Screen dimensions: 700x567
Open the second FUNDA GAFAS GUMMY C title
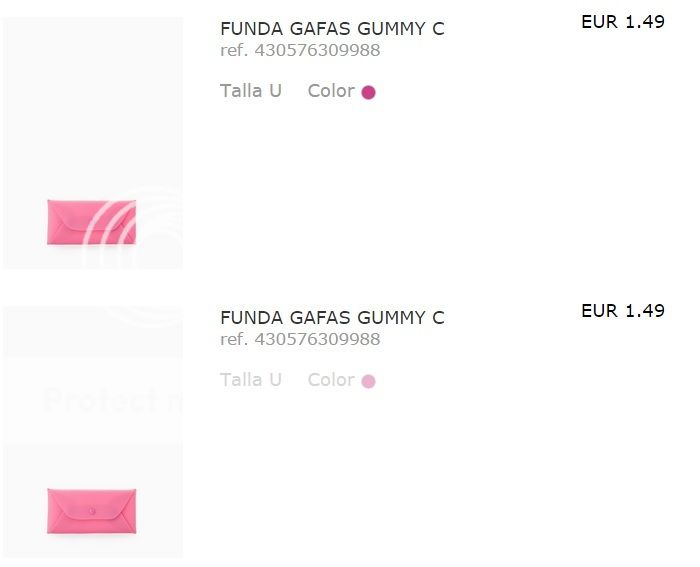point(331,318)
